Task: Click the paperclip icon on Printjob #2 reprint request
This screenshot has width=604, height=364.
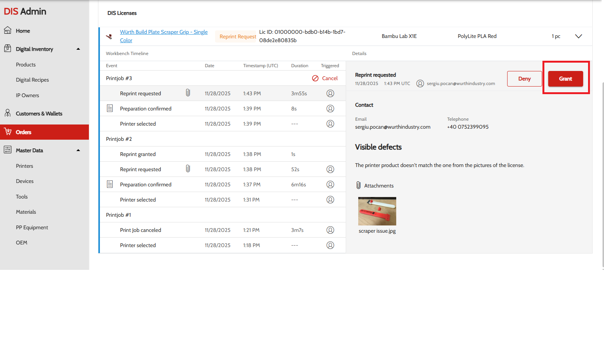Action: click(188, 169)
